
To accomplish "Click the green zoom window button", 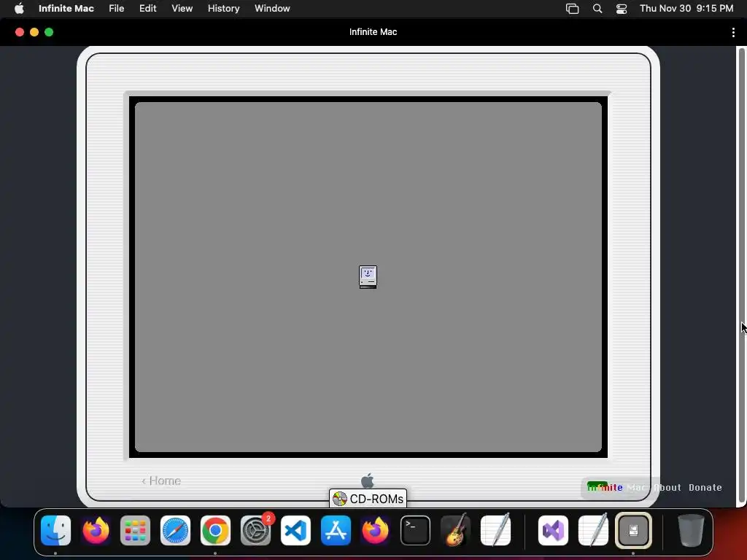I will pos(49,32).
